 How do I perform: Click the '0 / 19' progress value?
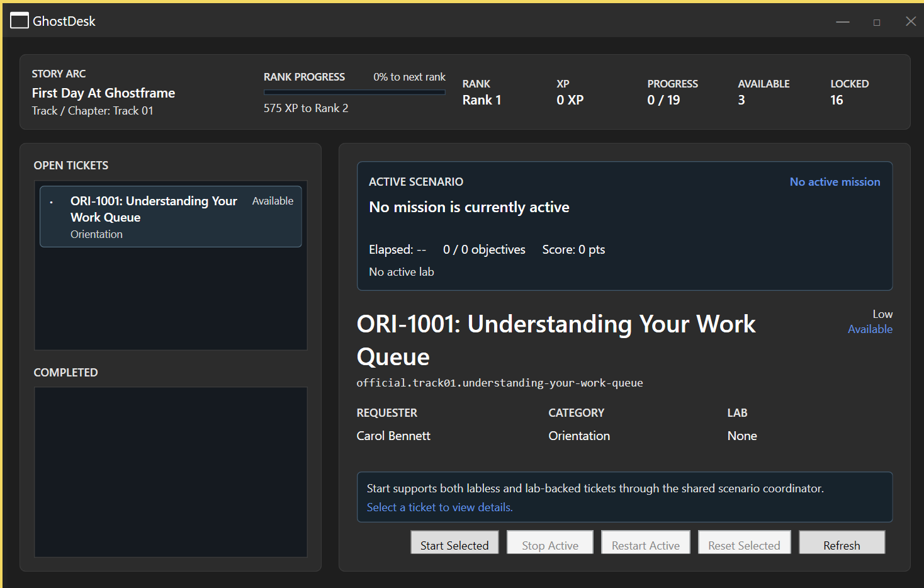coord(663,100)
